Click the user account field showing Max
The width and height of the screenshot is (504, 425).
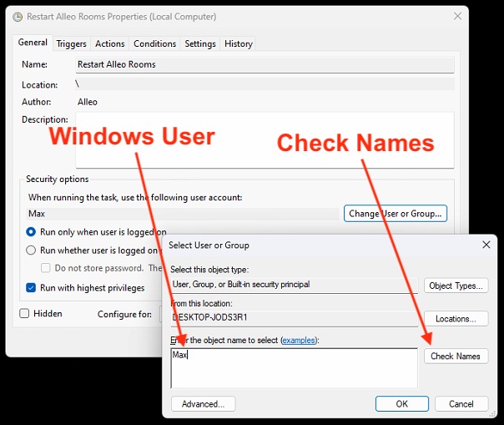(183, 214)
